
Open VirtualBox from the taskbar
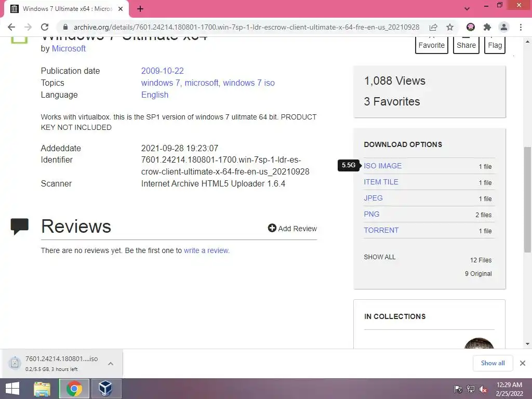105,389
